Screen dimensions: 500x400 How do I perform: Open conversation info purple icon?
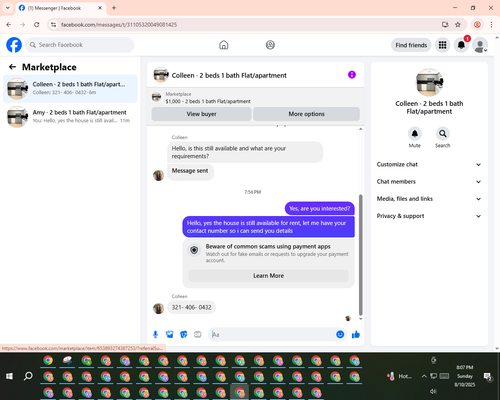pyautogui.click(x=352, y=75)
